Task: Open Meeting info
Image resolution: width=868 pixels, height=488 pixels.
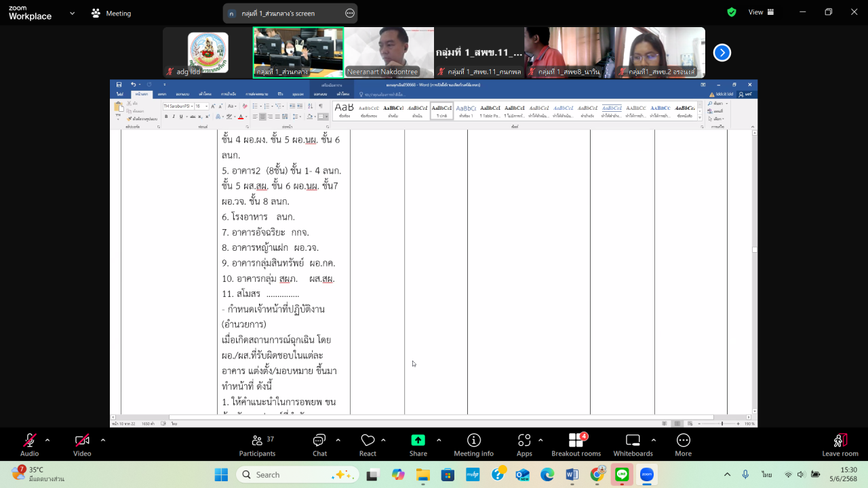Action: (473, 444)
